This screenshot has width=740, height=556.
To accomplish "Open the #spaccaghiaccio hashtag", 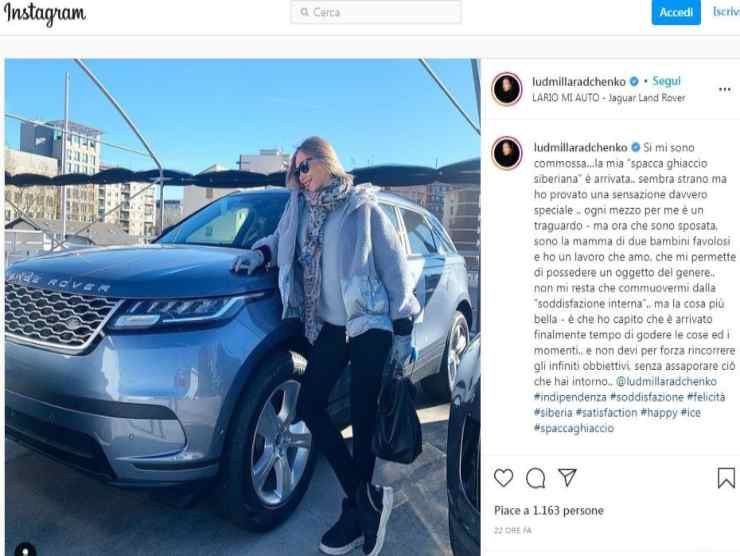I will 573,428.
